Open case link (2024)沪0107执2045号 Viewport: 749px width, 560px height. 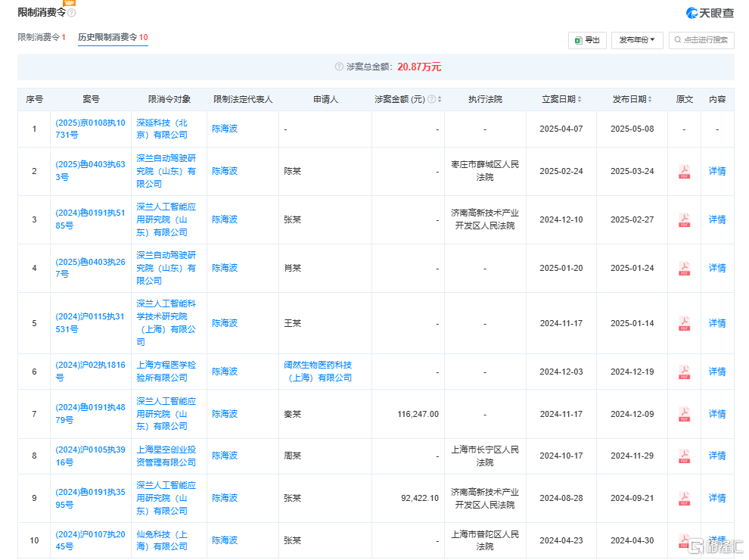coord(90,540)
